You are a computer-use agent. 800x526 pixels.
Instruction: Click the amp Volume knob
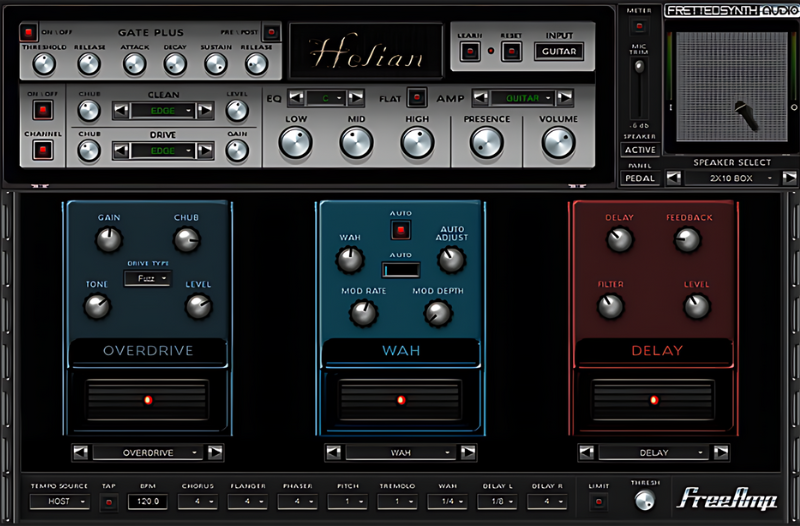558,143
